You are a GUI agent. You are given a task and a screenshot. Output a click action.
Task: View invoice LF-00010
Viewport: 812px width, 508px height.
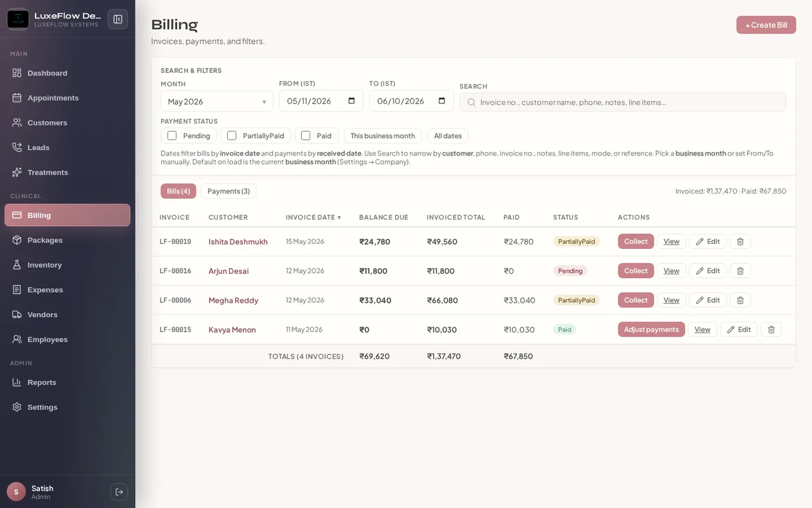click(x=671, y=241)
